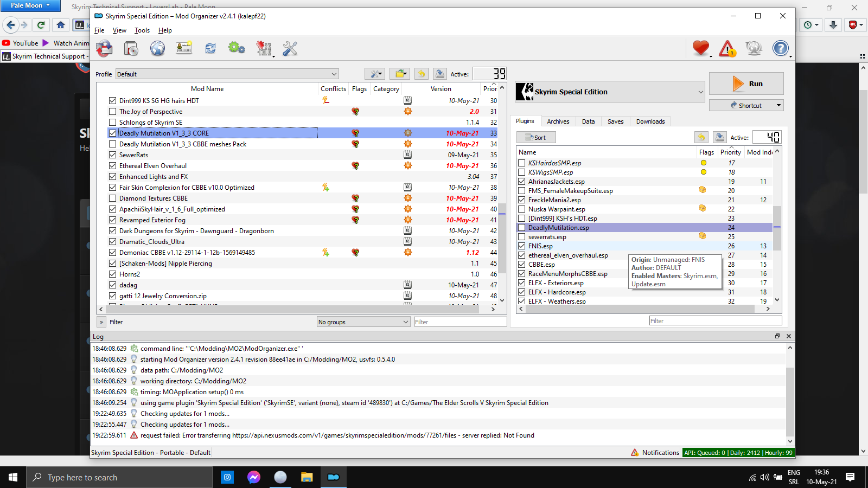Viewport: 868px width, 488px height.
Task: Open Settings wrench and screwdriver icon
Action: pos(290,49)
